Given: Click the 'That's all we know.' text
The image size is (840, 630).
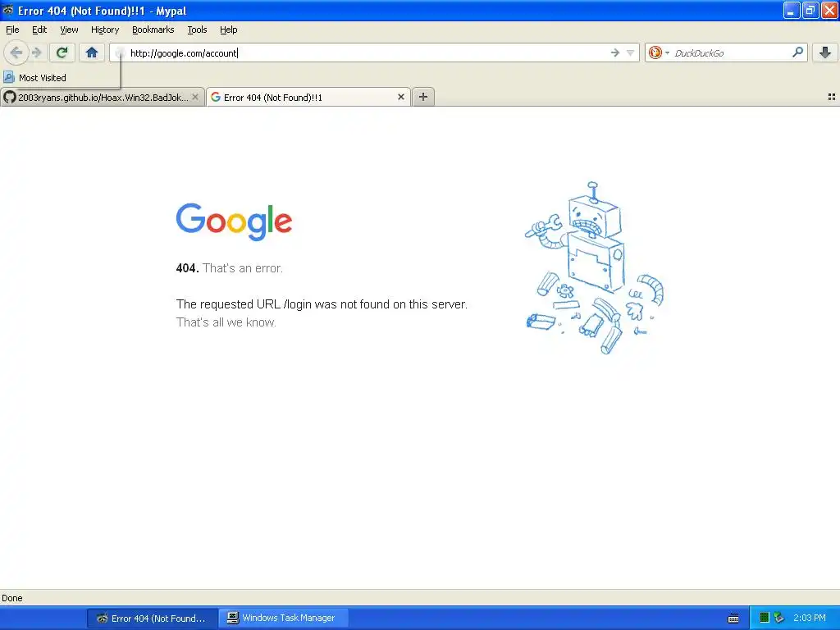Looking at the screenshot, I should coord(226,322).
